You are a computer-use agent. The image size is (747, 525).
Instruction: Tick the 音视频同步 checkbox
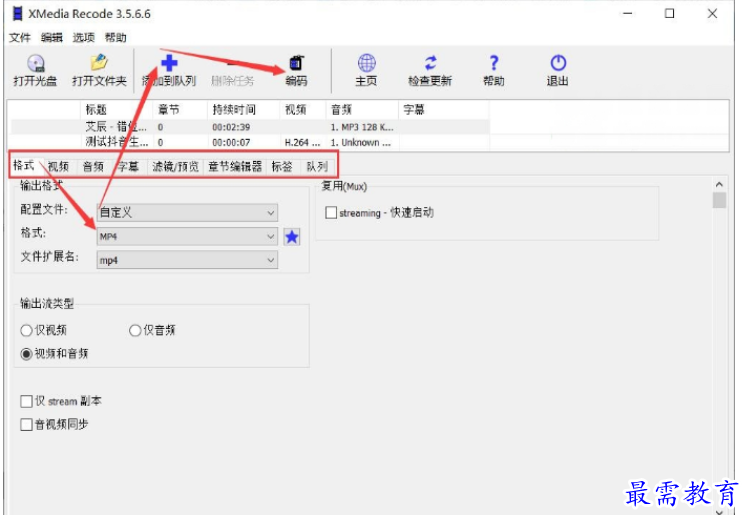27,424
